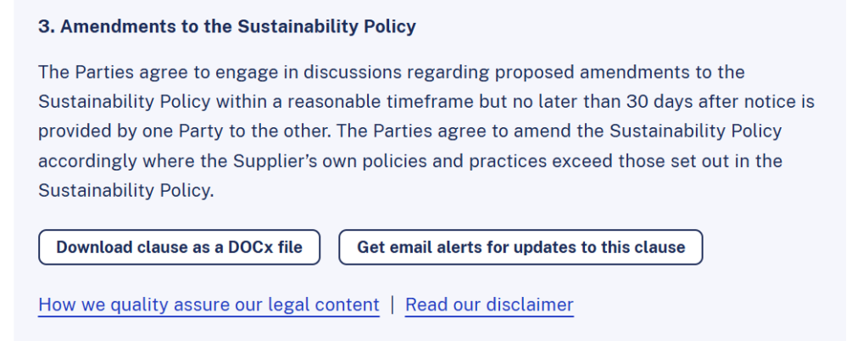The image size is (868, 341).
Task: Click the heading number '3.'
Action: pos(47,26)
